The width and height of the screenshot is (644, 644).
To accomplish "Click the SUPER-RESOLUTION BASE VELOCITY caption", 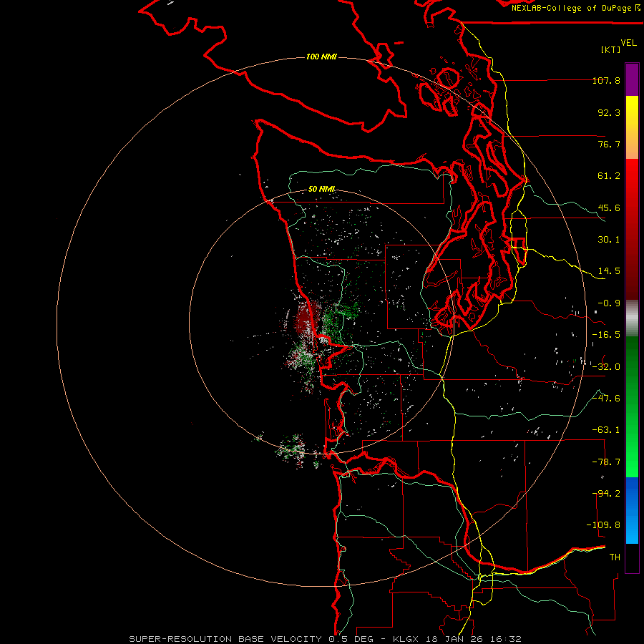I will (x=326, y=639).
